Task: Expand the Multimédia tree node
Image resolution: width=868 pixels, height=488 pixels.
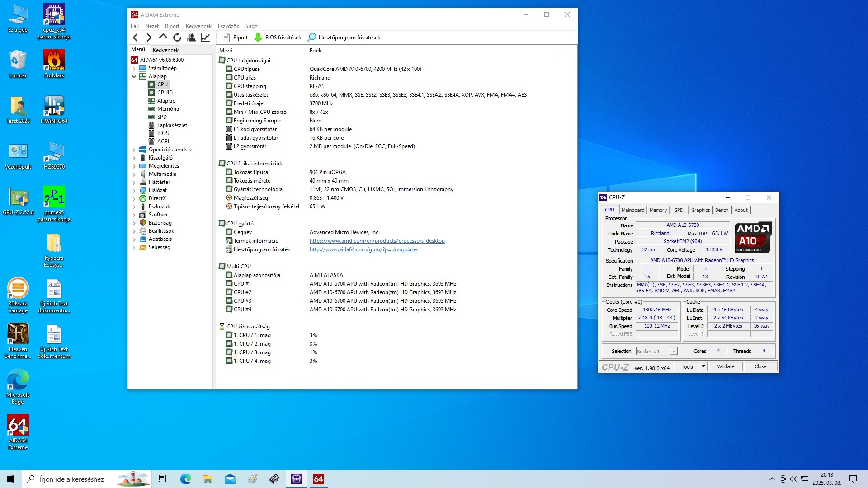Action: point(134,174)
